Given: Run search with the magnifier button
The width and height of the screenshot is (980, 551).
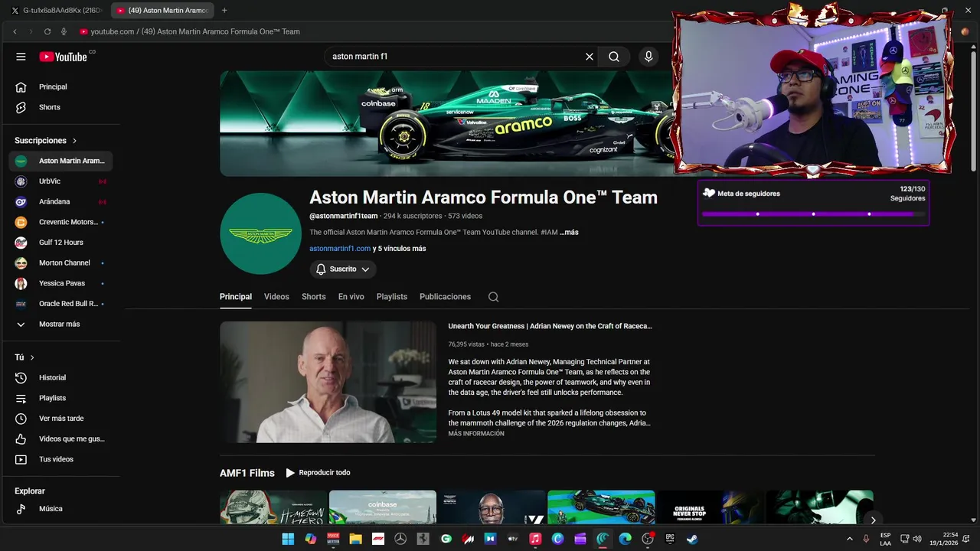Looking at the screenshot, I should (x=614, y=57).
